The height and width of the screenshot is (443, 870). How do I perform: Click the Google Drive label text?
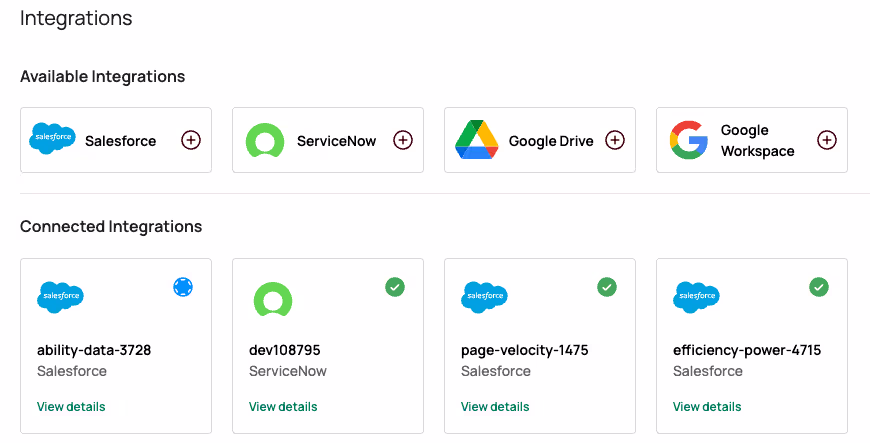(551, 141)
